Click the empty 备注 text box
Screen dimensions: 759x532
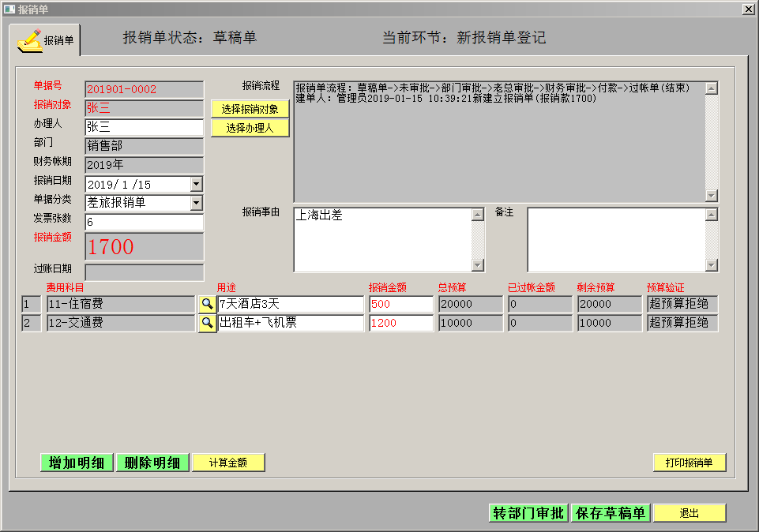[617, 240]
